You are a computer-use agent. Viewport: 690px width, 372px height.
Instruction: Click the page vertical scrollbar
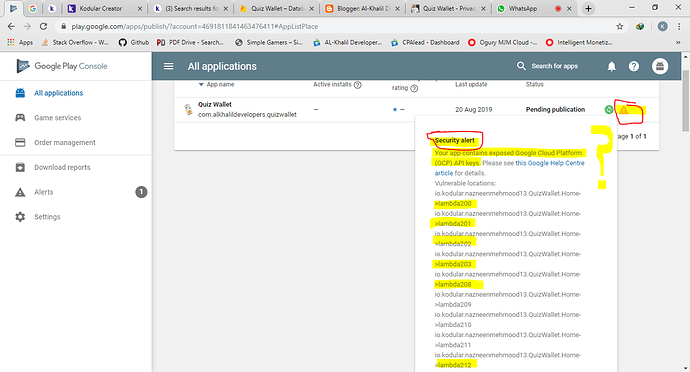tap(686, 100)
